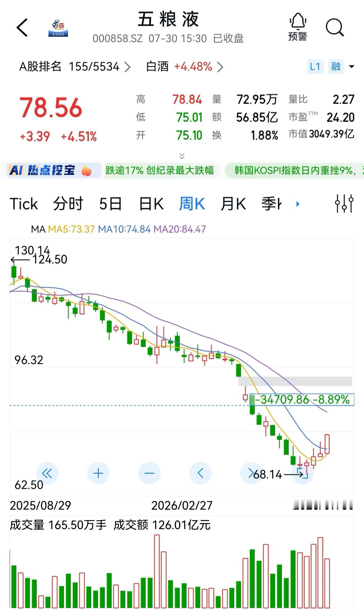Tap the AI 热点挖宝 banner

(x=53, y=170)
